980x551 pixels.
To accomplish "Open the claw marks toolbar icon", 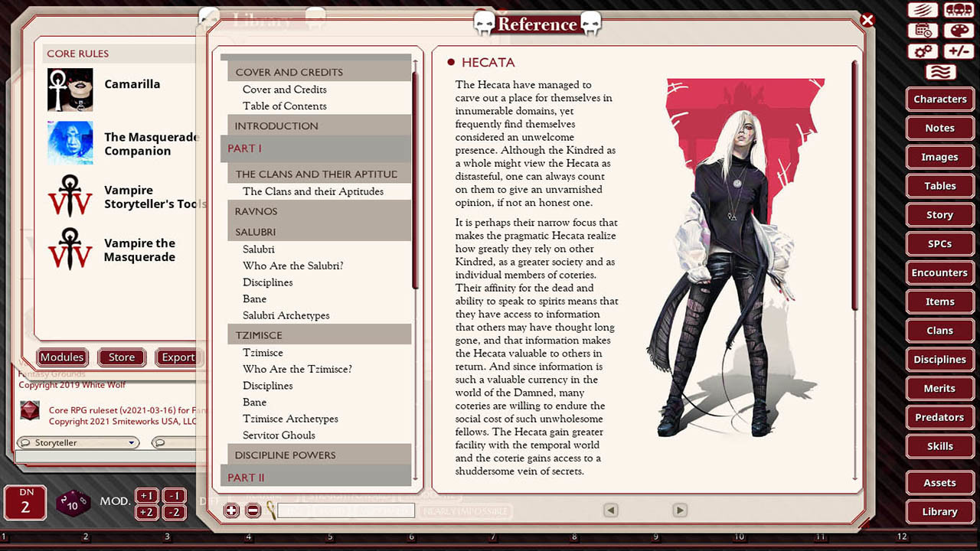I will (923, 11).
